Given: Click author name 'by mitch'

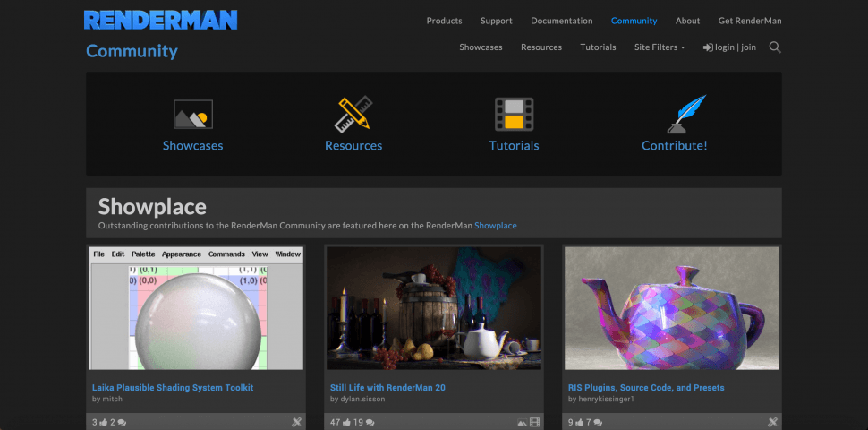Looking at the screenshot, I should 106,399.
